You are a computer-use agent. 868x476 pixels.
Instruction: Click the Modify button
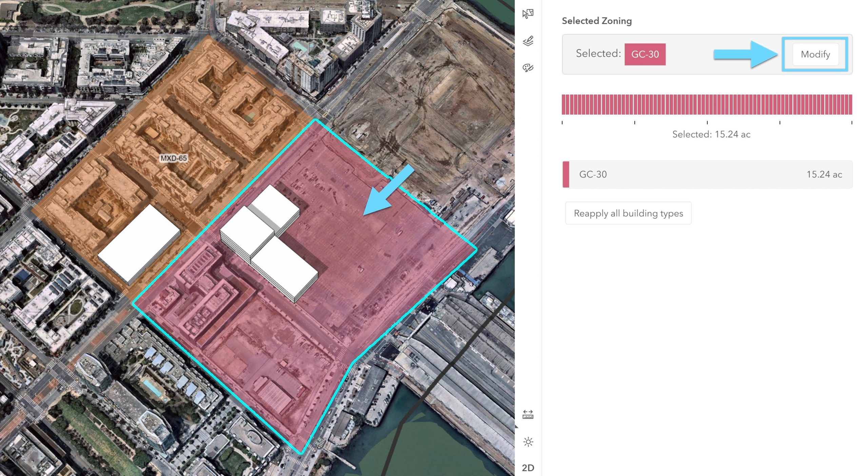tap(815, 54)
